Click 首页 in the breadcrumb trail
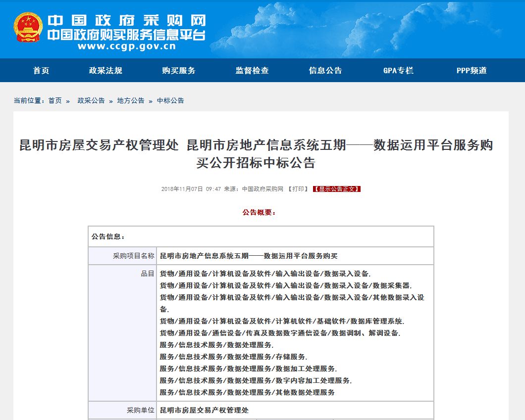Viewport: 525px width, 420px height. (x=55, y=100)
